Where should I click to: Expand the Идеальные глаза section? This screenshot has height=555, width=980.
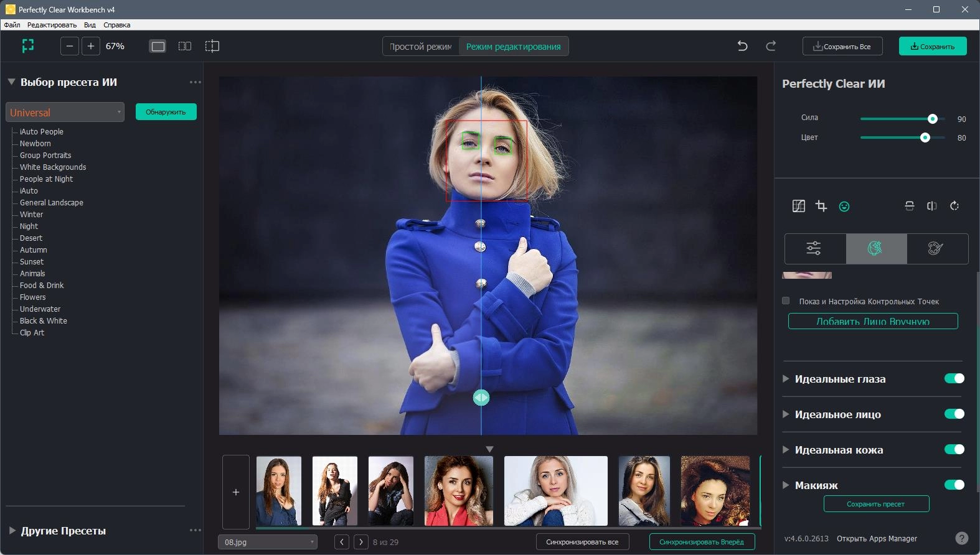click(x=786, y=378)
